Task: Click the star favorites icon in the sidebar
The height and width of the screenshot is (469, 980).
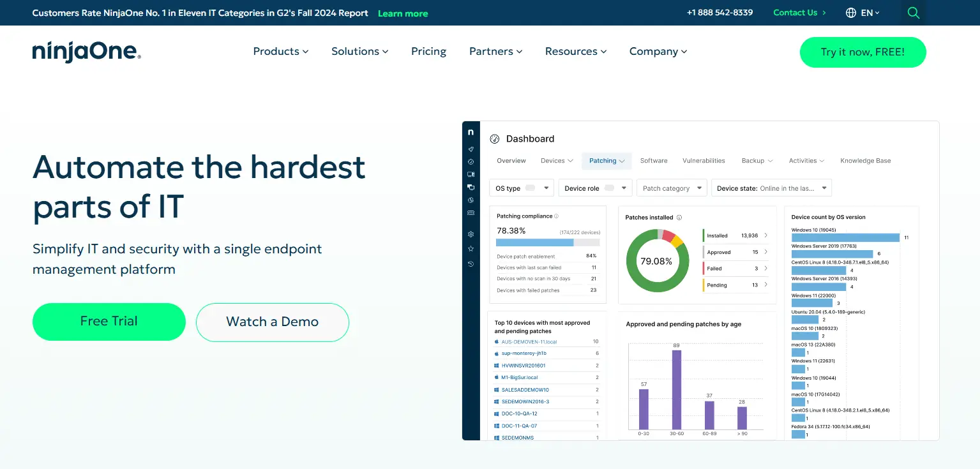Action: tap(471, 248)
